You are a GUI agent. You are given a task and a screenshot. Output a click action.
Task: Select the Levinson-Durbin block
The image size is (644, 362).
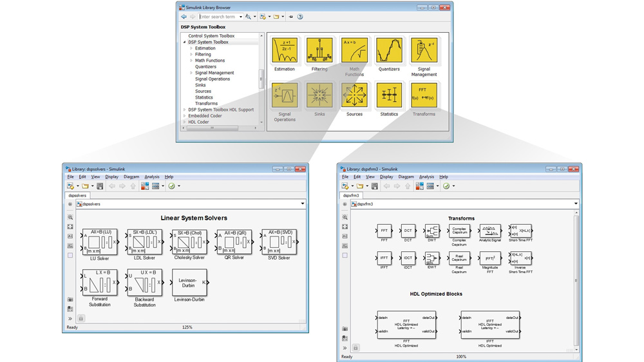click(189, 283)
